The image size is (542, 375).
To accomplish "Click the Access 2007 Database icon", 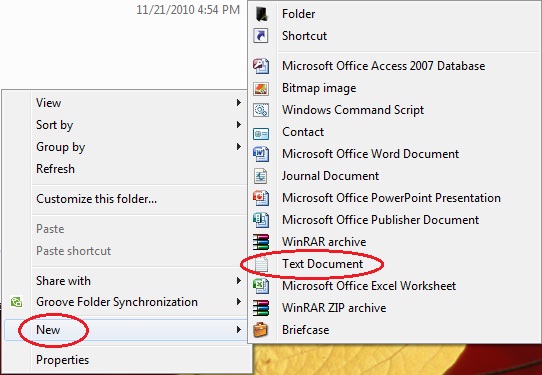I will (x=261, y=66).
